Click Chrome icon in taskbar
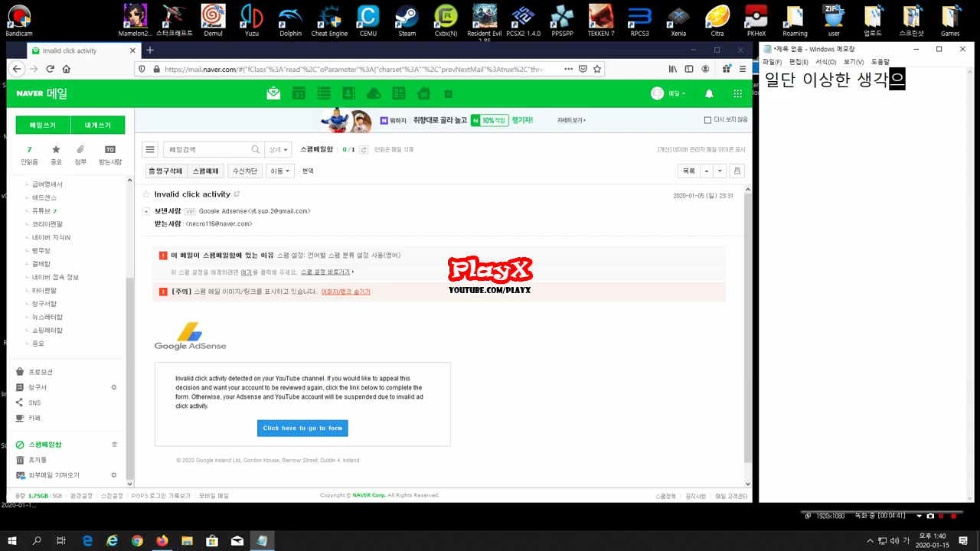The height and width of the screenshot is (551, 980). pos(137,540)
